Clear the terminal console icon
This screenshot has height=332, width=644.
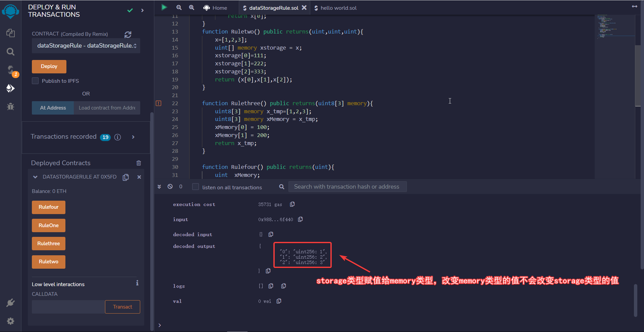(170, 187)
